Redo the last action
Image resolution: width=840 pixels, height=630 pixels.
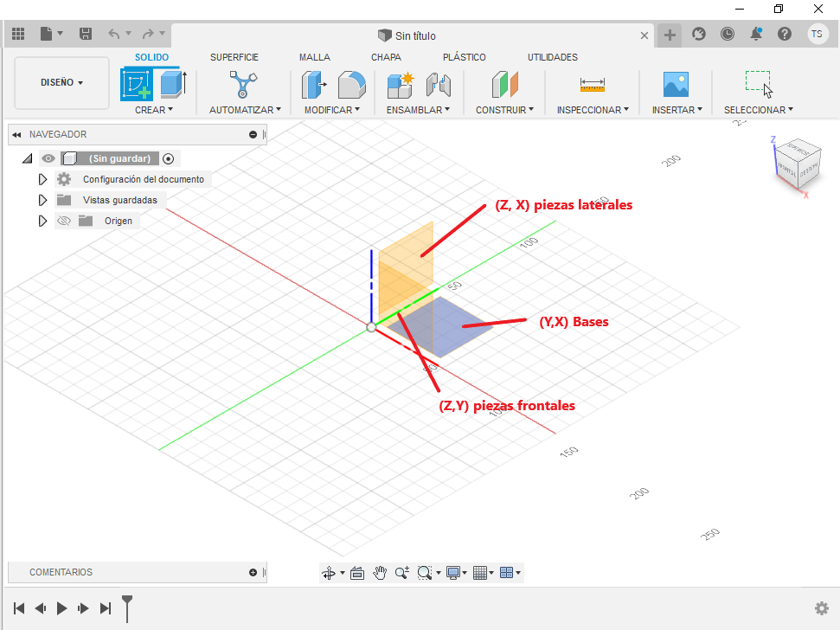point(148,35)
